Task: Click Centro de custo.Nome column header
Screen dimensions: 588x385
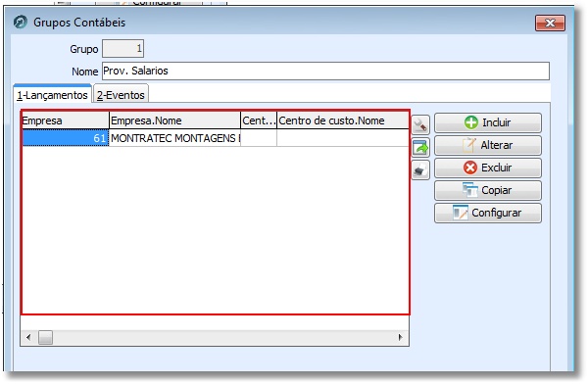Action: tap(342, 120)
